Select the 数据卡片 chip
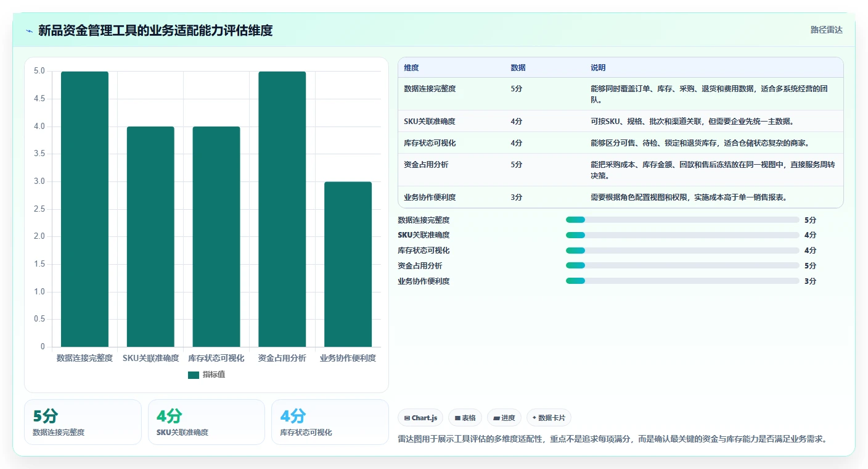868x469 pixels. coord(549,418)
